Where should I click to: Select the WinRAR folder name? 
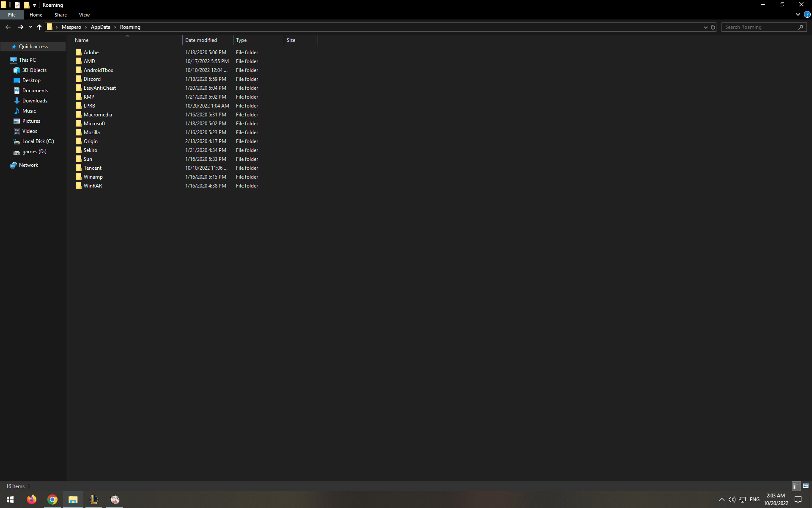click(x=93, y=186)
